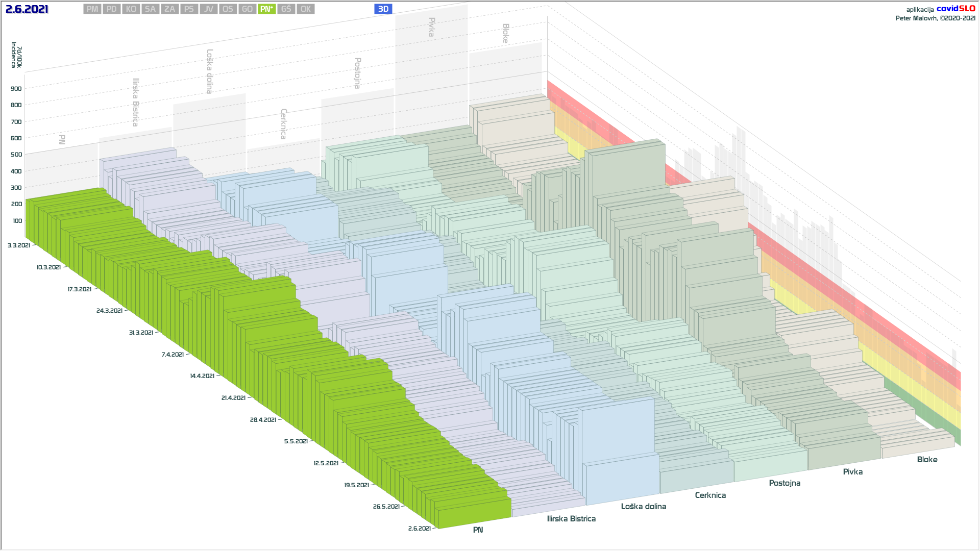The width and height of the screenshot is (980, 551).
Task: Show the GŠ region chart
Action: pos(286,9)
